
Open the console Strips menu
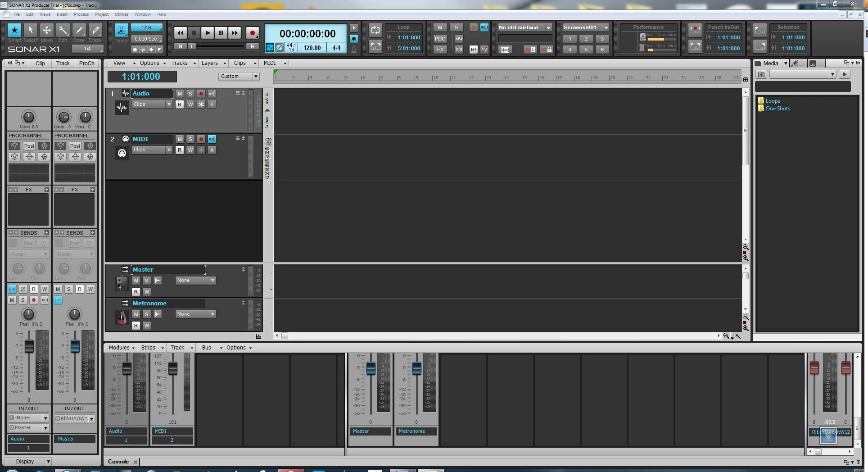pos(152,348)
